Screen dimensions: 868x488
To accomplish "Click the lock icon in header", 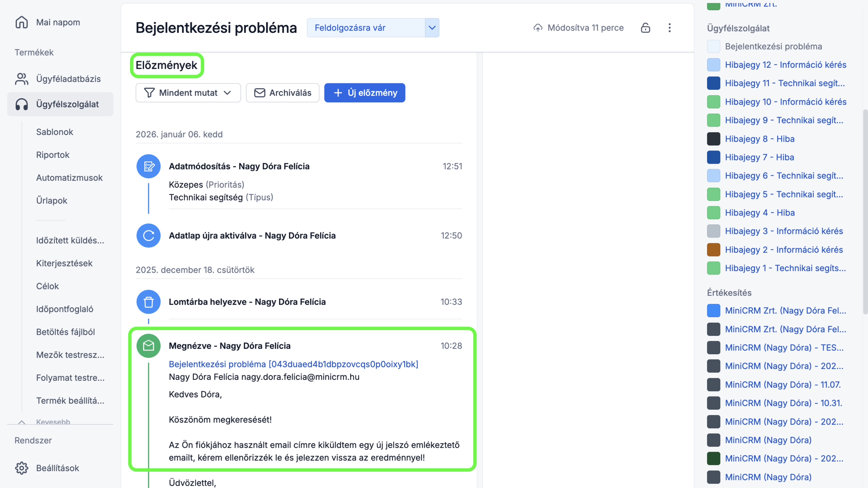I will [645, 28].
